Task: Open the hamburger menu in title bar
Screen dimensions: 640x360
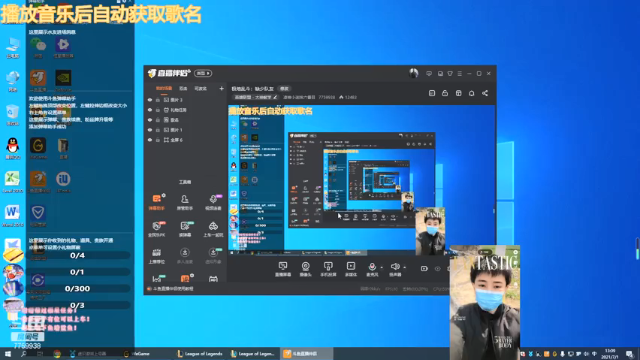Action: (x=460, y=73)
